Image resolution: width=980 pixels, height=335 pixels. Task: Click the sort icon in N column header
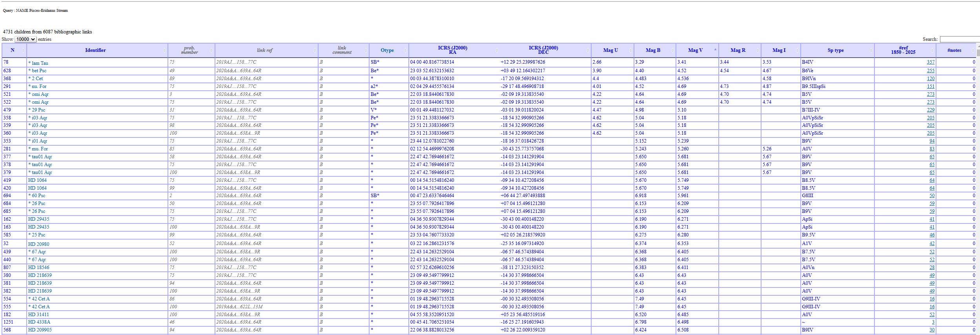click(23, 50)
